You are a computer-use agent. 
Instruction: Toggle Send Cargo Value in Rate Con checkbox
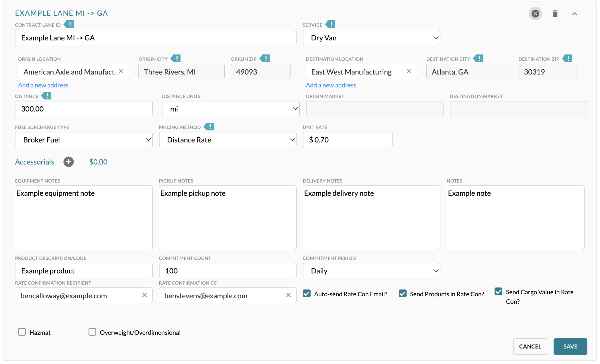coord(498,291)
